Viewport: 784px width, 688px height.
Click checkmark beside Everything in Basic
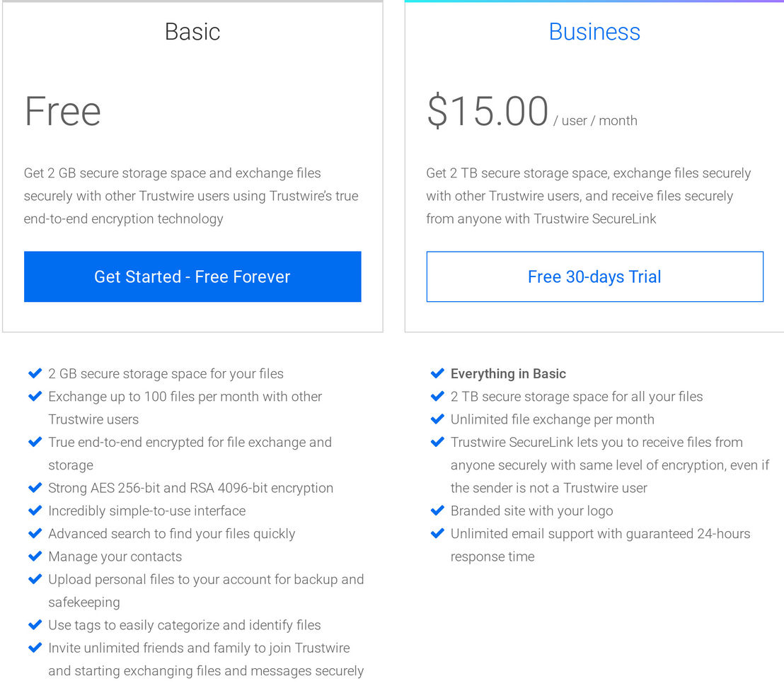pyautogui.click(x=437, y=373)
